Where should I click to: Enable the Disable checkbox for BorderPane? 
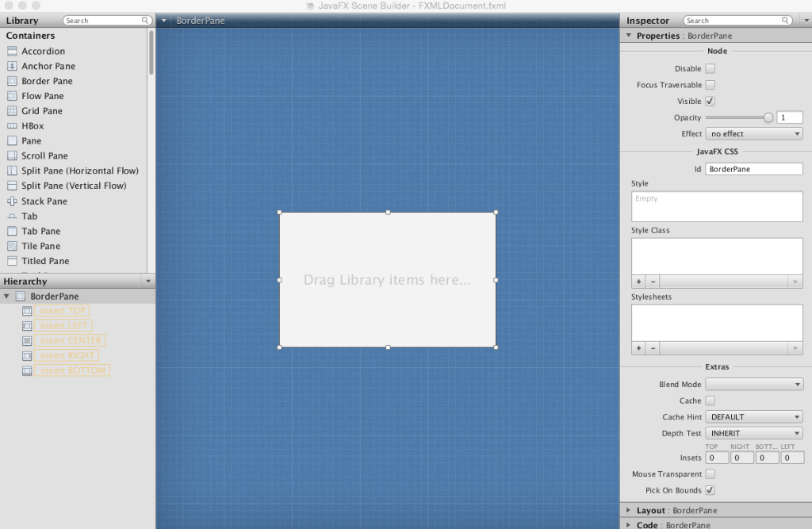click(x=710, y=68)
